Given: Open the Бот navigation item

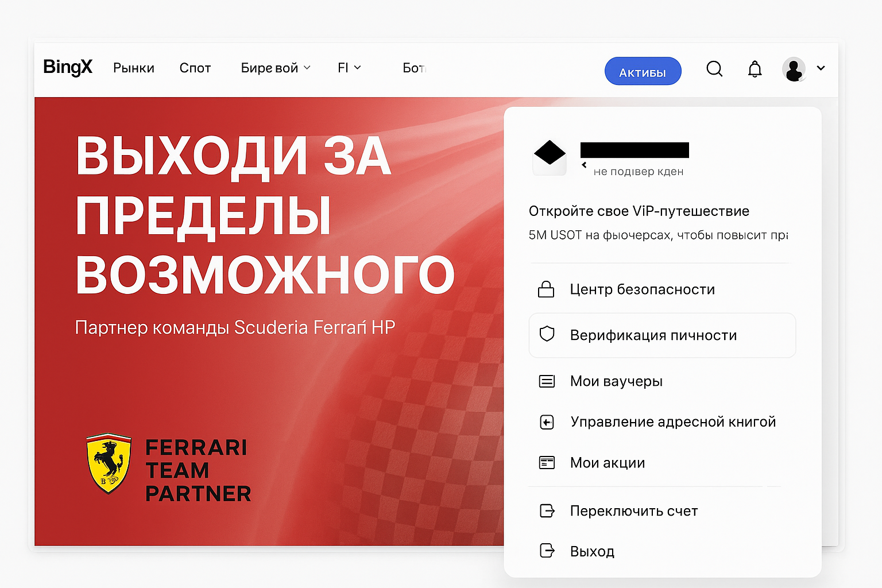Looking at the screenshot, I should click(x=414, y=68).
